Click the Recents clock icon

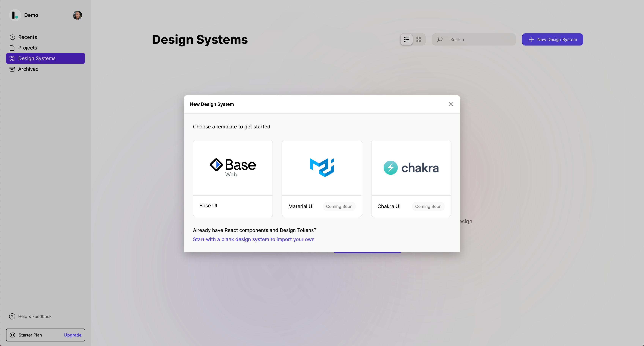click(x=12, y=37)
